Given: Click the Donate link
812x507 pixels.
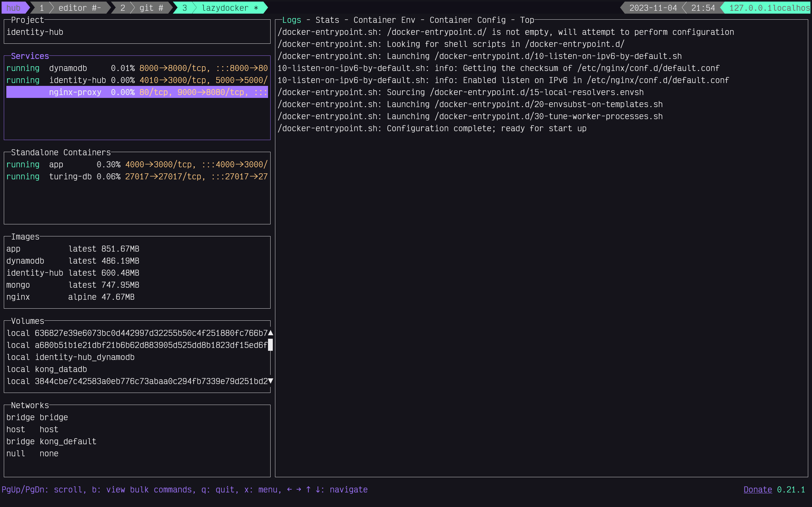Looking at the screenshot, I should coord(757,490).
